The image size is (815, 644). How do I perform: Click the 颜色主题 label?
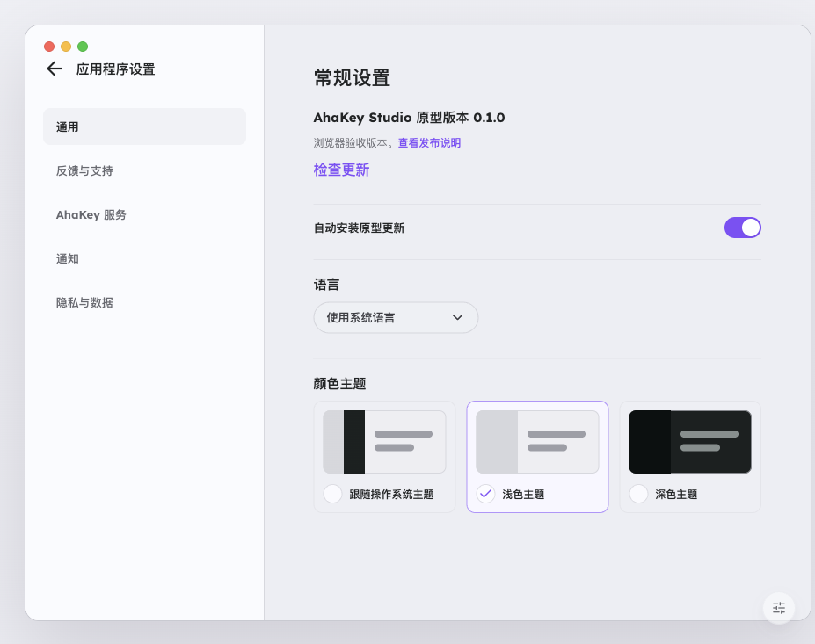(x=340, y=384)
